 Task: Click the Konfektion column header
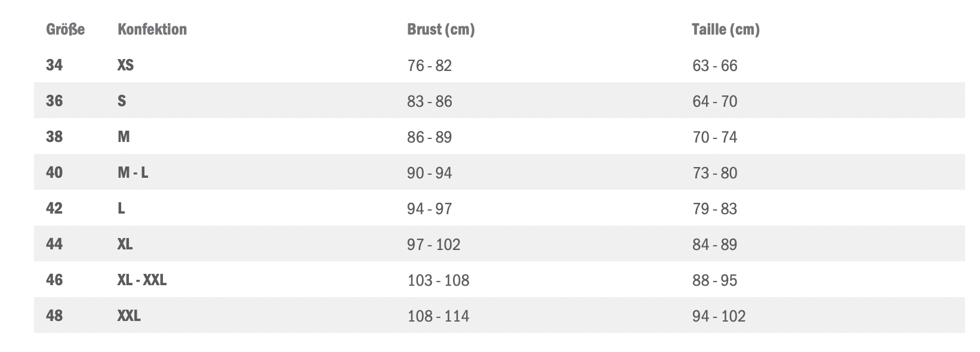(x=152, y=29)
